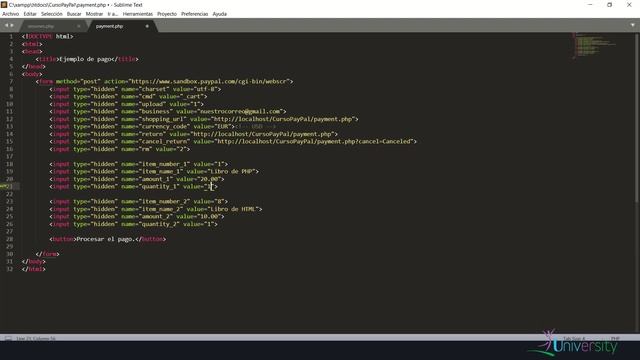Click the vertical scrollbar of editor

point(637,118)
